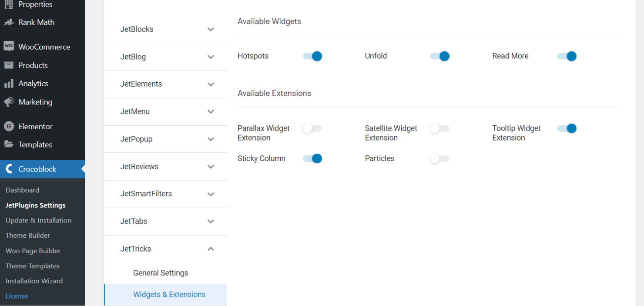Disable the Hotspots widget toggle

coord(312,56)
